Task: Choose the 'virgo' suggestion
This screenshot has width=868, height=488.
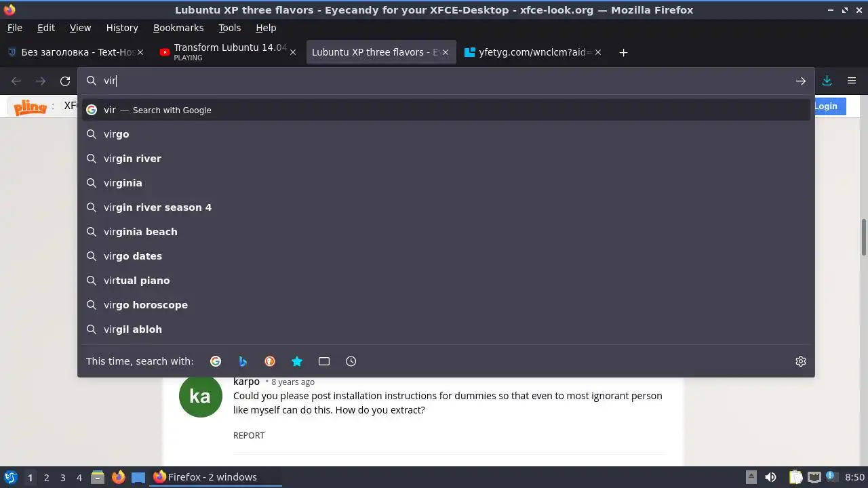Action: pos(446,134)
